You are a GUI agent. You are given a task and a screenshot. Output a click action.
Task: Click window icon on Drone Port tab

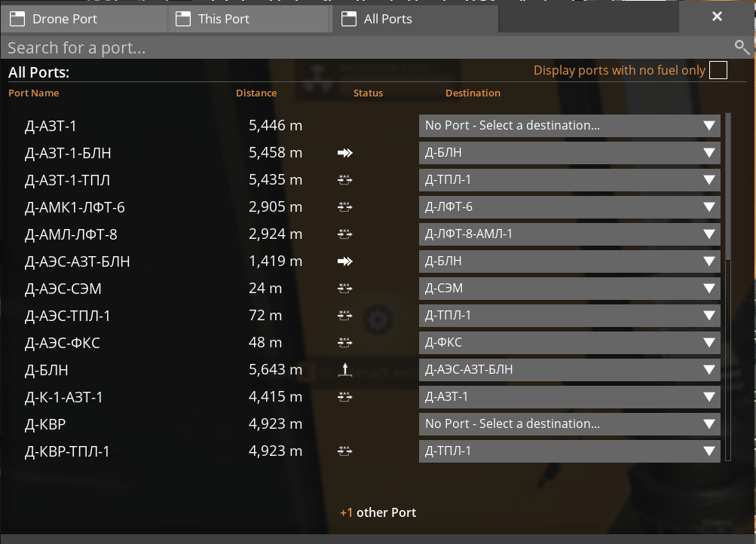click(x=17, y=19)
